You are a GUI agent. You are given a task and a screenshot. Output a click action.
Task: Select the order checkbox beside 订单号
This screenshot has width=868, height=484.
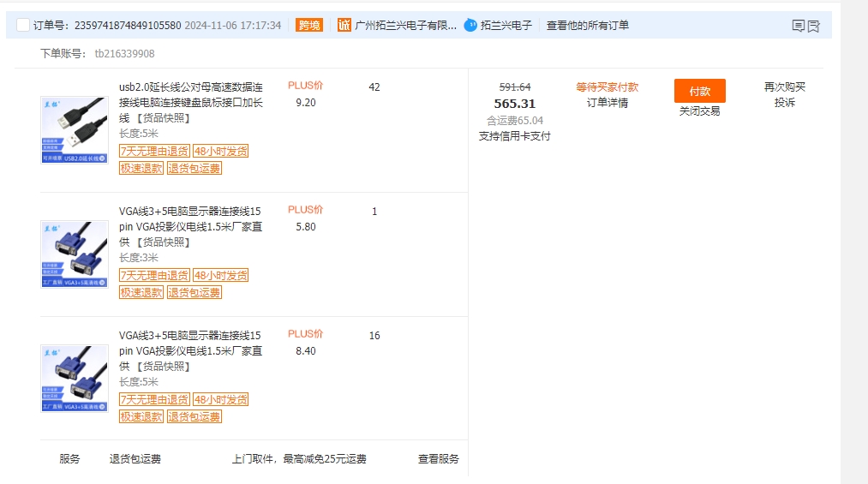[23, 25]
